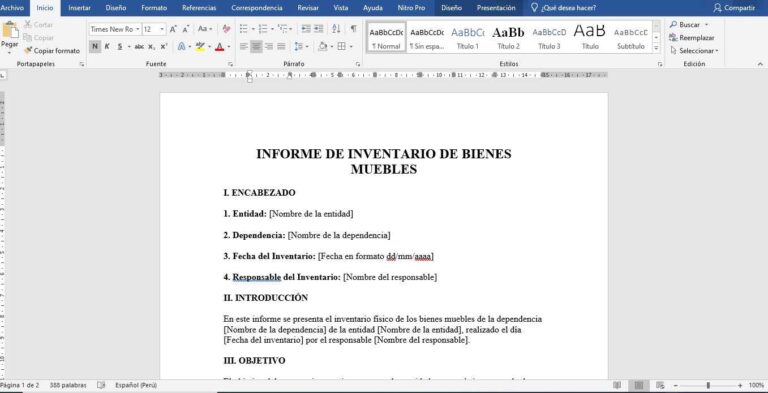768x393 pixels.
Task: Toggle strikethrough abc formatting
Action: [x=139, y=47]
